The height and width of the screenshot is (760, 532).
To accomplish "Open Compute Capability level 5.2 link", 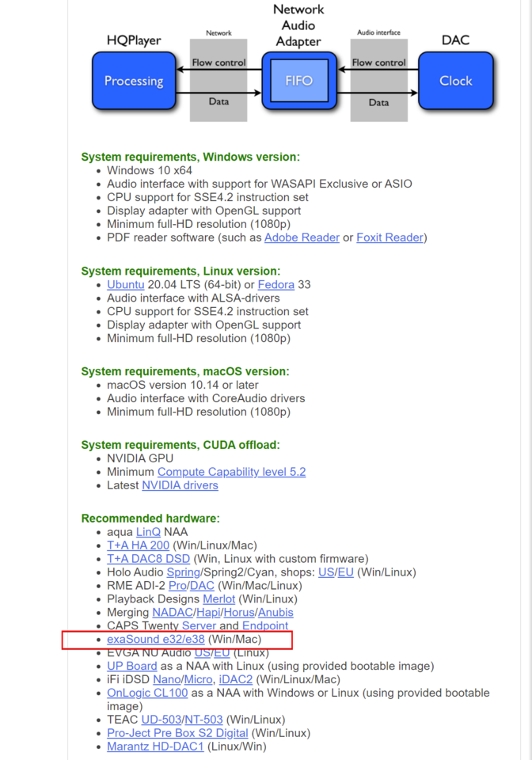I will [232, 472].
